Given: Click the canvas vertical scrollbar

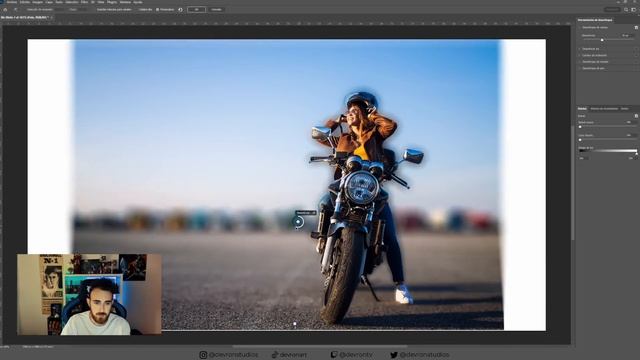Looking at the screenshot, I should click(x=573, y=182).
